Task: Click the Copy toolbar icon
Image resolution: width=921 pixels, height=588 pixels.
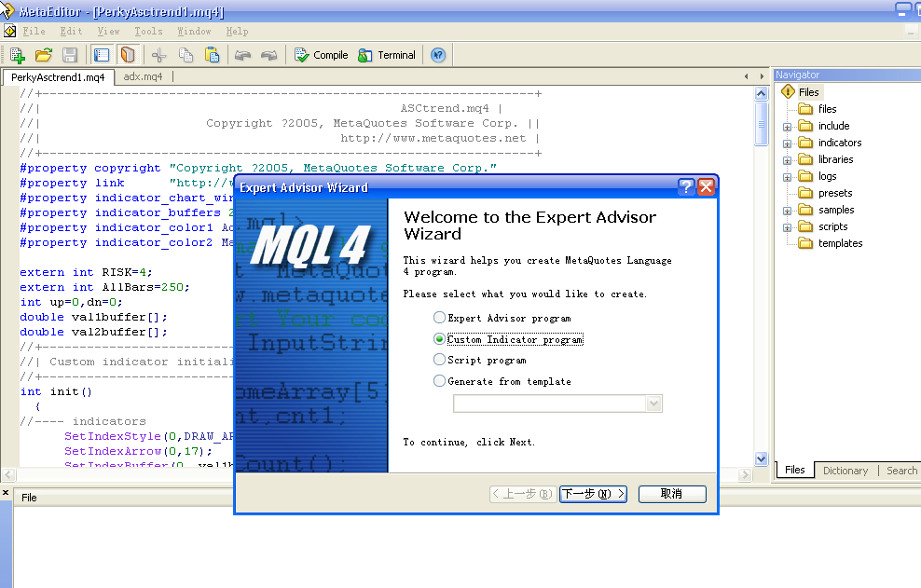Action: point(186,55)
